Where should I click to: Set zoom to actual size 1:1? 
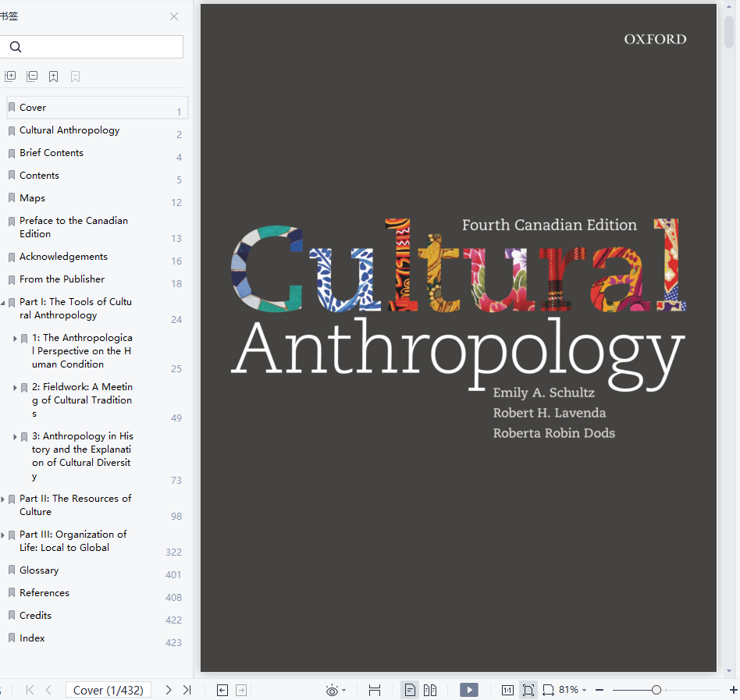(x=508, y=690)
